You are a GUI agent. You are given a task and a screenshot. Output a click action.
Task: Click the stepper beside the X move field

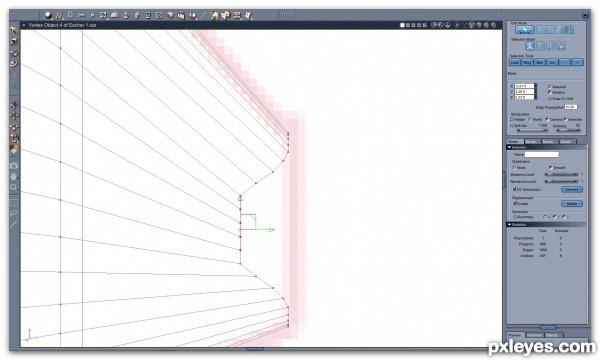536,86
